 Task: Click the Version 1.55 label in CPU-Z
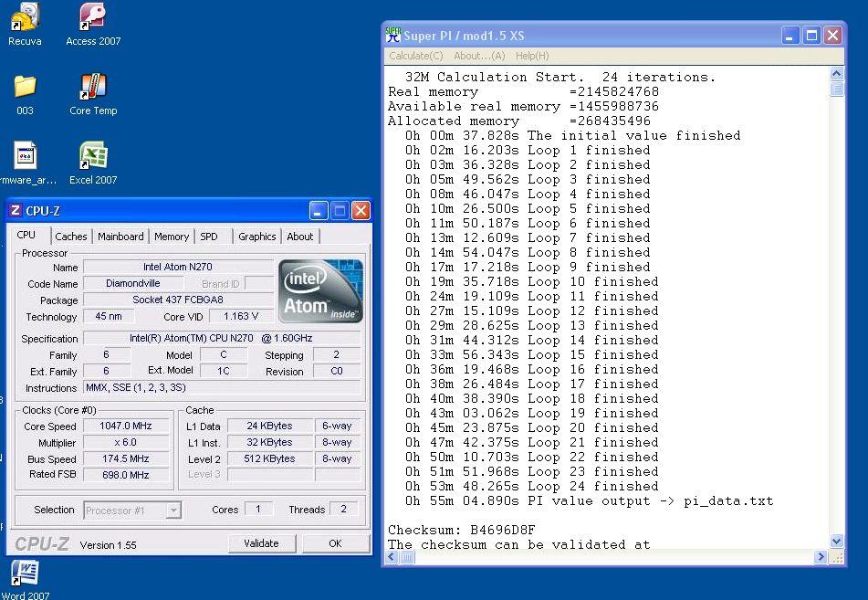pyautogui.click(x=108, y=545)
